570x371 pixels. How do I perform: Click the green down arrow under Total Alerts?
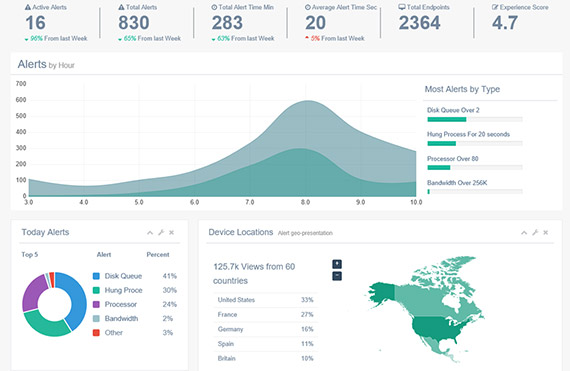click(120, 39)
